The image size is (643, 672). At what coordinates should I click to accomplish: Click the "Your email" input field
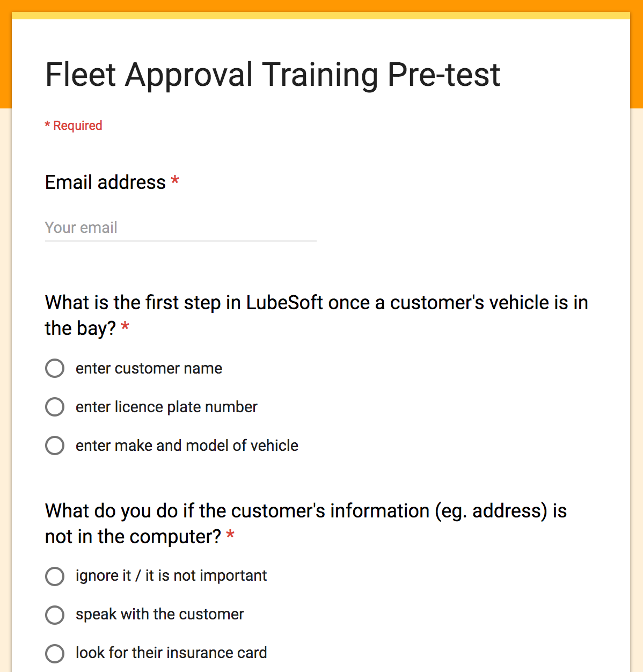click(x=180, y=228)
